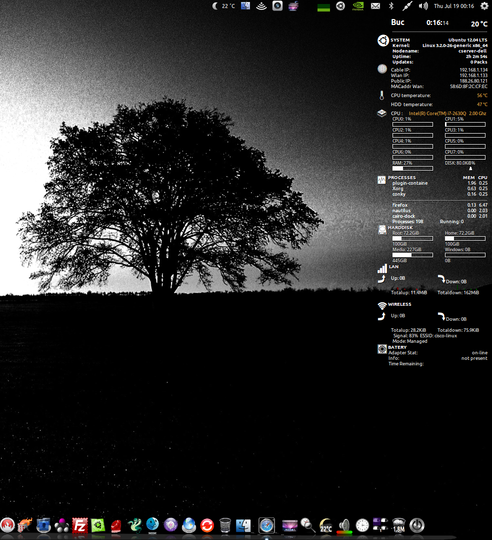This screenshot has width=492, height=540.
Task: Click the 'Firefox' process row
Action: pyautogui.click(x=440, y=205)
